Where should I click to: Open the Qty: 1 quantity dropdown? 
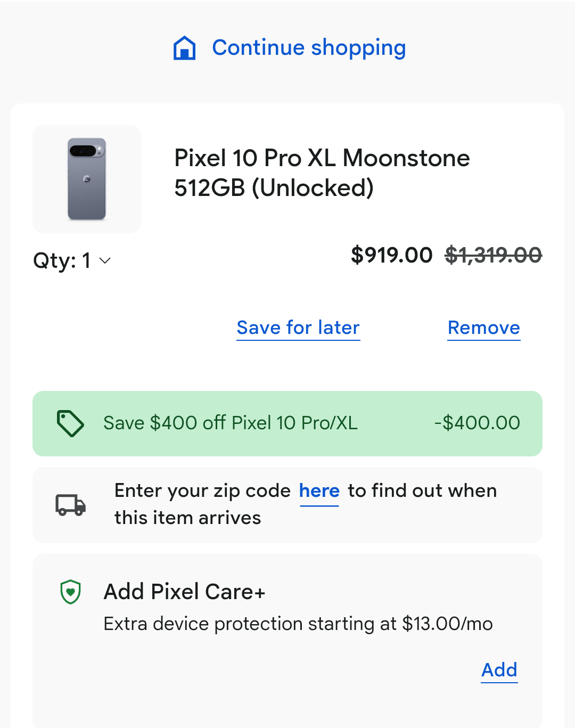62,261
